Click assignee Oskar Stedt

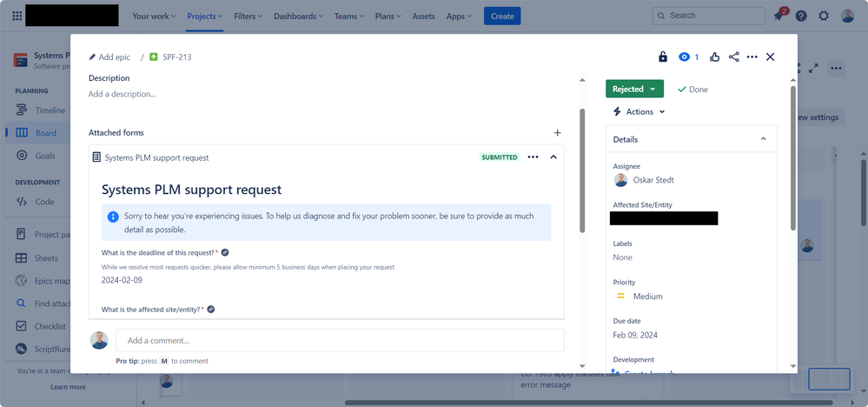(x=645, y=180)
